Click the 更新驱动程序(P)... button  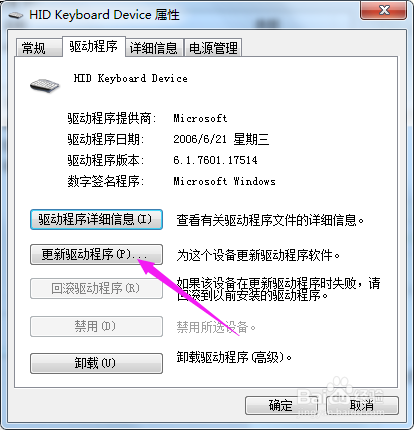[96, 254]
